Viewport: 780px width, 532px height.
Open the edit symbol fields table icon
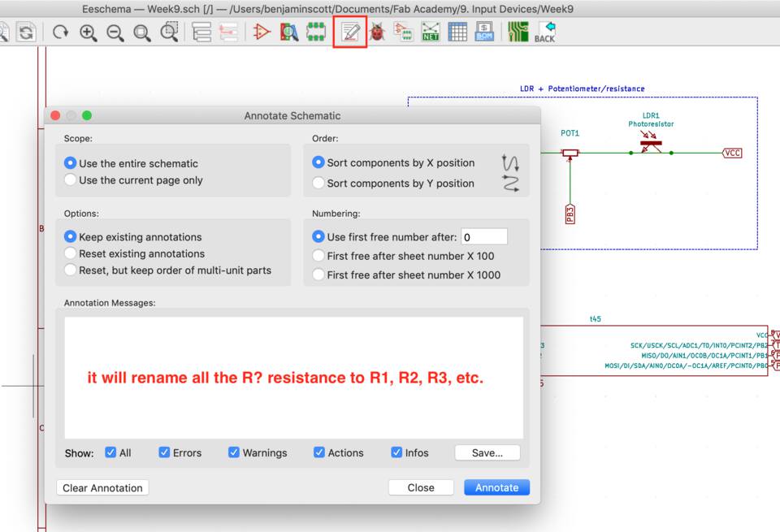[x=457, y=32]
